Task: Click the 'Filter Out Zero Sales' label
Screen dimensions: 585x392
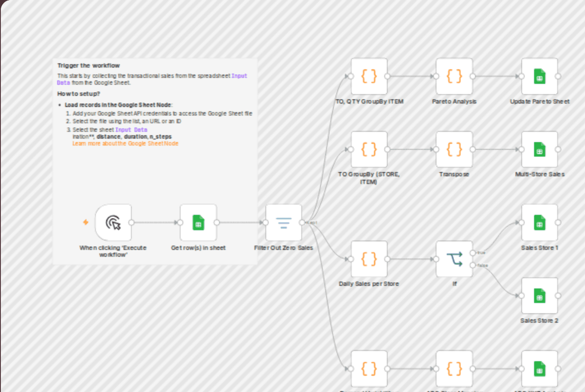Action: (284, 248)
